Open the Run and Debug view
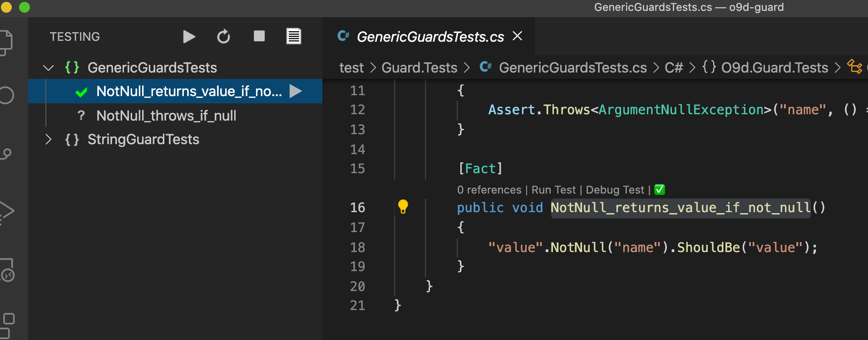The image size is (868, 340). click(x=6, y=212)
